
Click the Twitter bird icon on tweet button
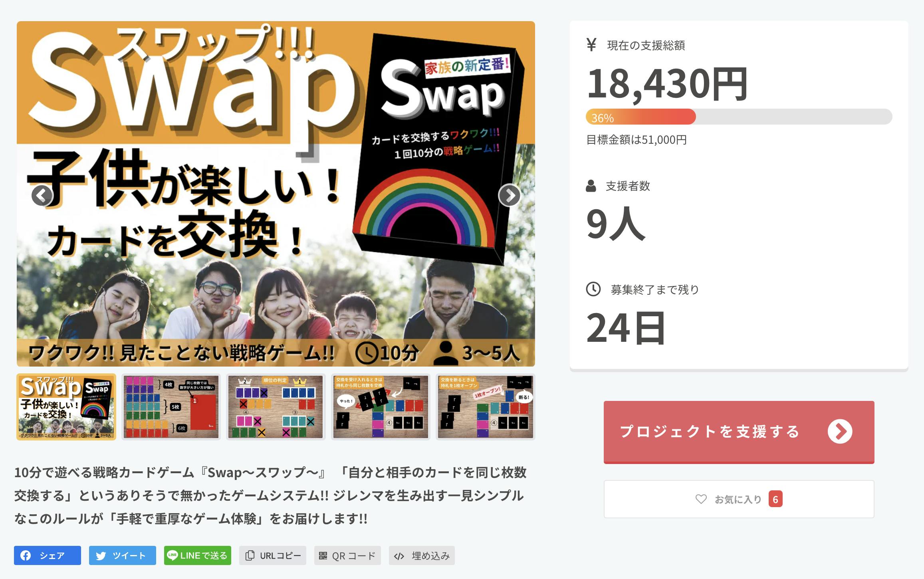click(101, 556)
